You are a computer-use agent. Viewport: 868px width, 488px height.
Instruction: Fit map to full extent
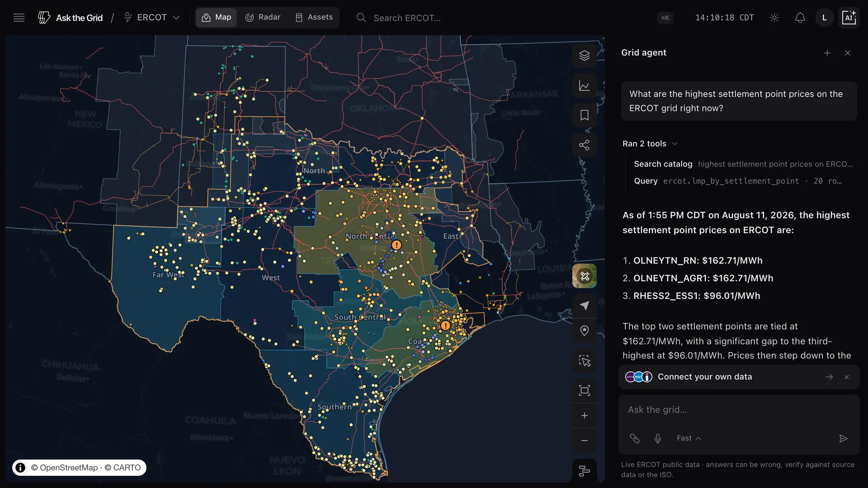584,390
